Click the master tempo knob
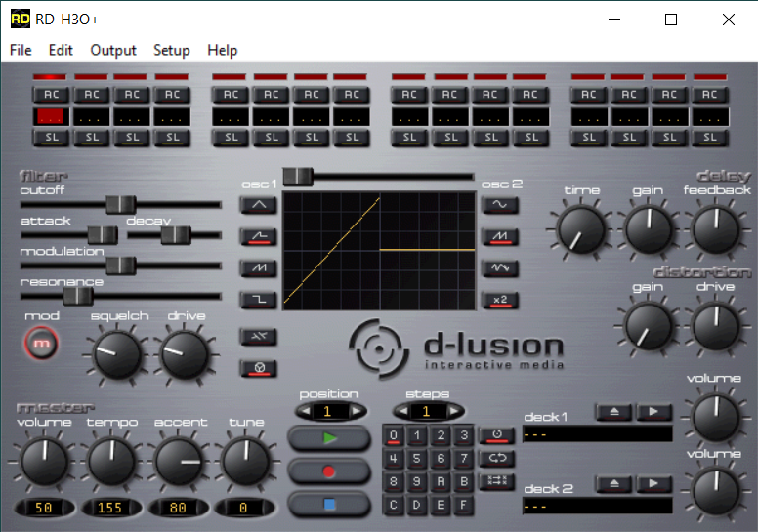Screen dimensions: 758x532 point(111,462)
